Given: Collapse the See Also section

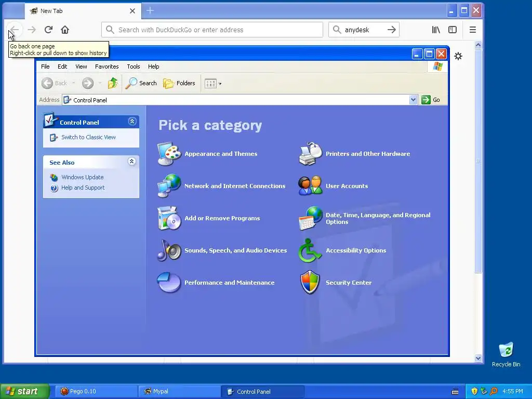Looking at the screenshot, I should [131, 162].
